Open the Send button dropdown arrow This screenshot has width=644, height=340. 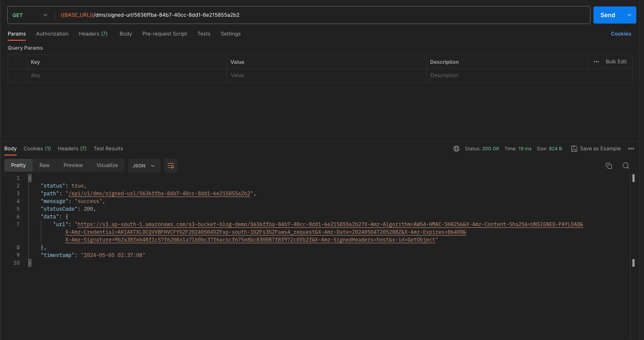pos(629,15)
